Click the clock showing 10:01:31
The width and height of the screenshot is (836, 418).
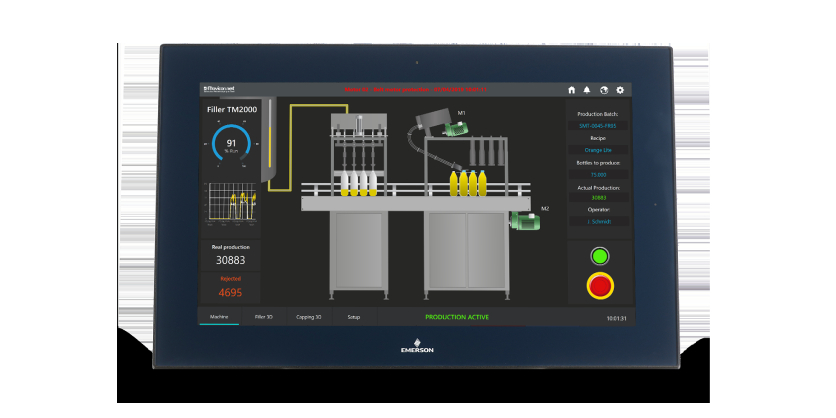(616, 319)
